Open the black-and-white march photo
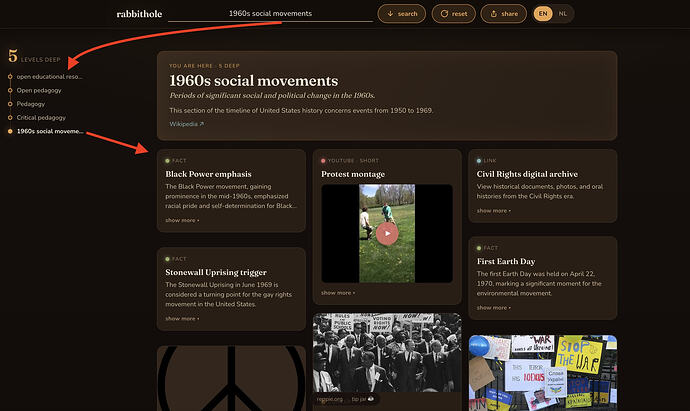The height and width of the screenshot is (411, 690). (387, 352)
